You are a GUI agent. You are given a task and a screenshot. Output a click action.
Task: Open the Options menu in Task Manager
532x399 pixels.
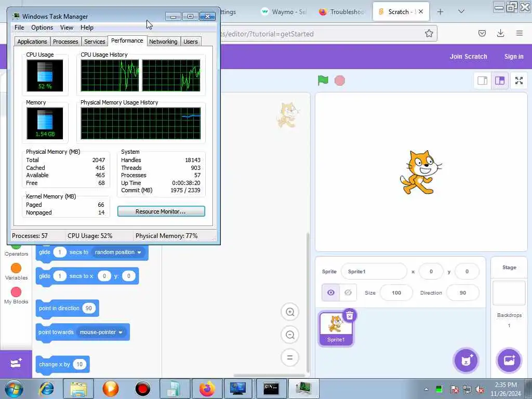(x=42, y=28)
